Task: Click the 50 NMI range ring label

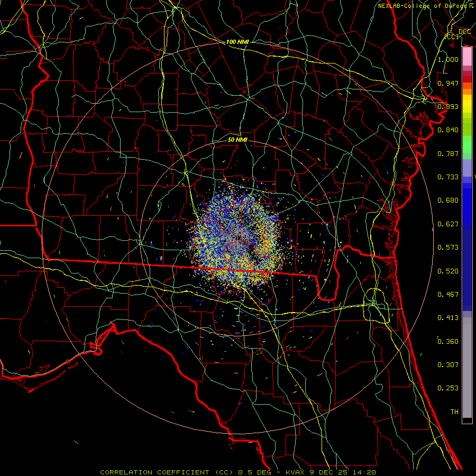Action: (x=237, y=140)
